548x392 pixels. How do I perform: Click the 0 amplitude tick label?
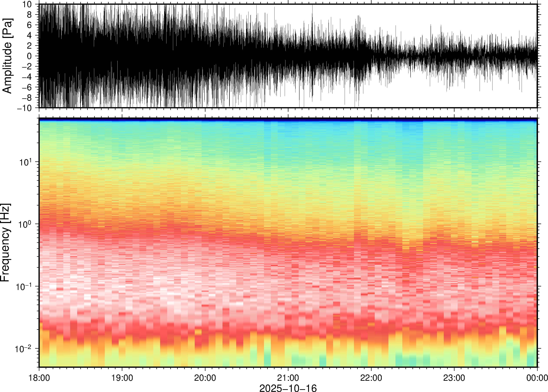[x=29, y=56]
